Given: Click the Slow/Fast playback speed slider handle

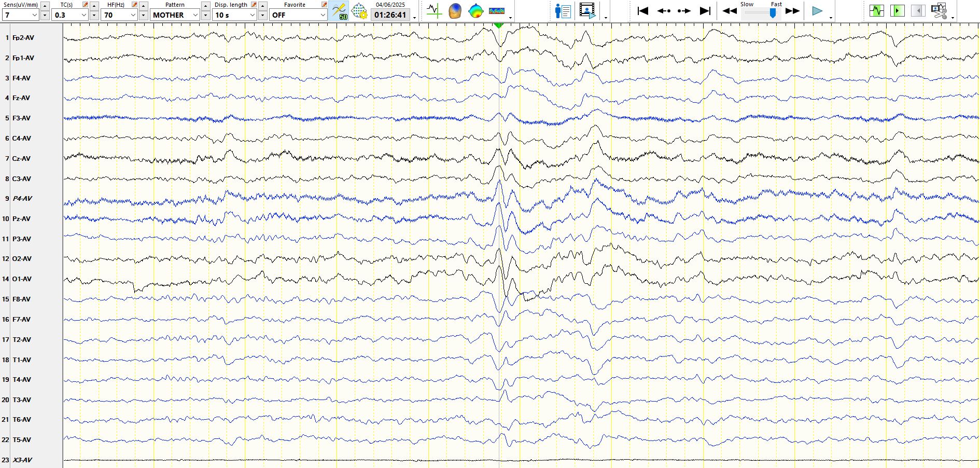Looking at the screenshot, I should click(773, 13).
